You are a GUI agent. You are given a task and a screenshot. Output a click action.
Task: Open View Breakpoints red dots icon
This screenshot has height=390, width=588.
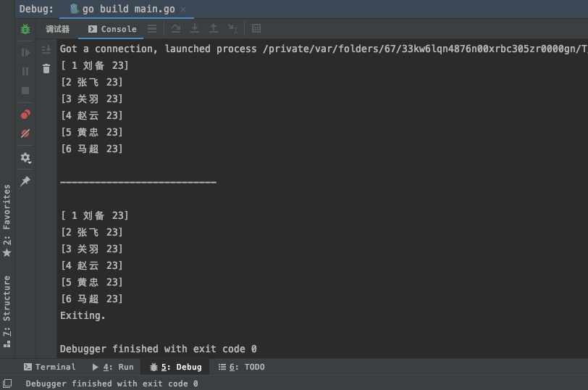tap(25, 115)
